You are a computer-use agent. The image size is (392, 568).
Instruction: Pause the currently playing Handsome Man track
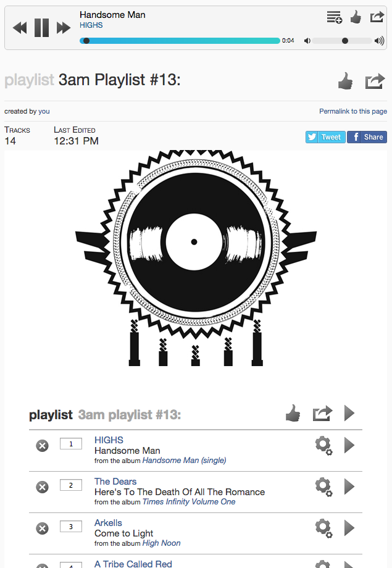click(41, 28)
